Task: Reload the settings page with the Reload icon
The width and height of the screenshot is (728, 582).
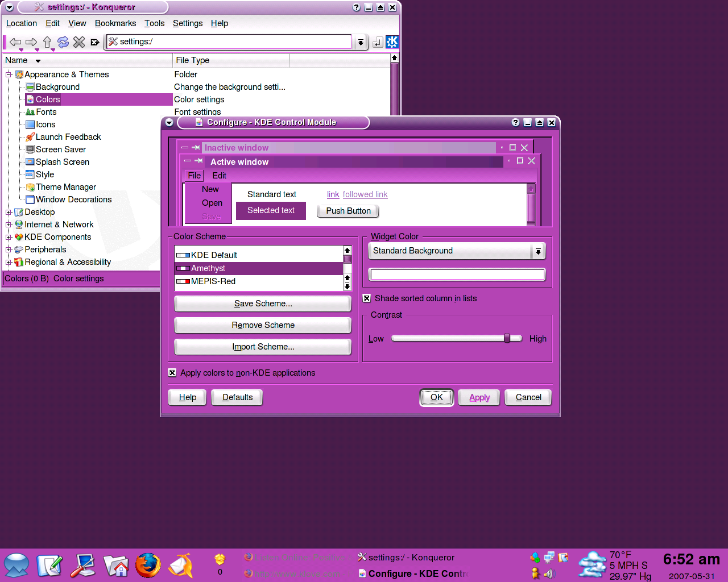Action: (x=63, y=42)
